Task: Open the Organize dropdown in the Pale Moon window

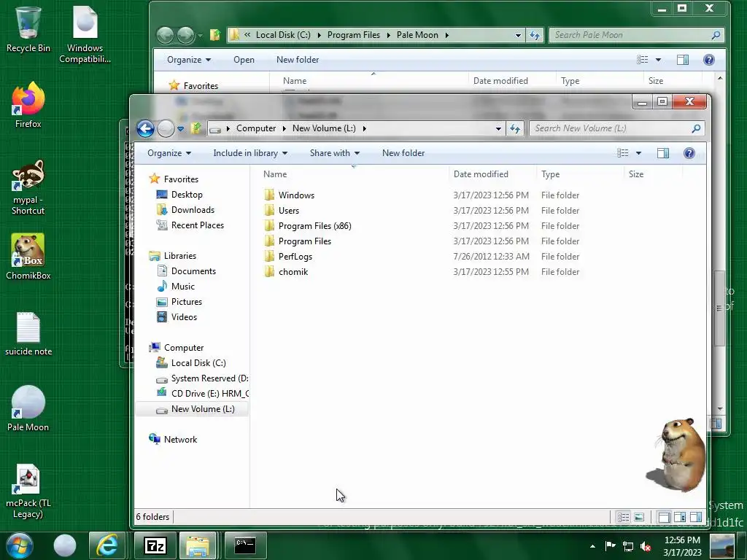Action: click(189, 60)
